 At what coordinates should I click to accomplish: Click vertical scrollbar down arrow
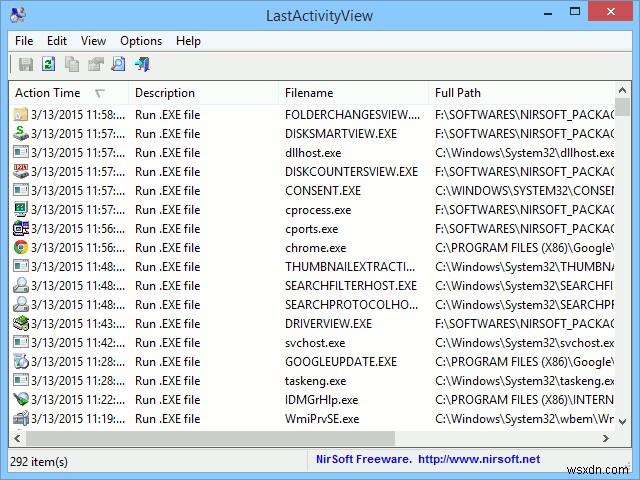point(622,422)
